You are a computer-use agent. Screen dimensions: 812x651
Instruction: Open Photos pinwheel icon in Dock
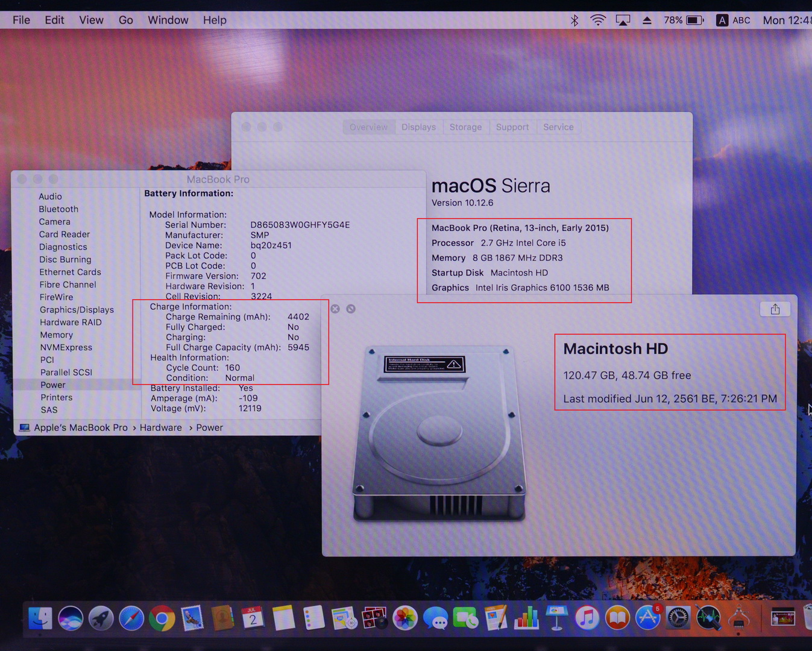[405, 618]
